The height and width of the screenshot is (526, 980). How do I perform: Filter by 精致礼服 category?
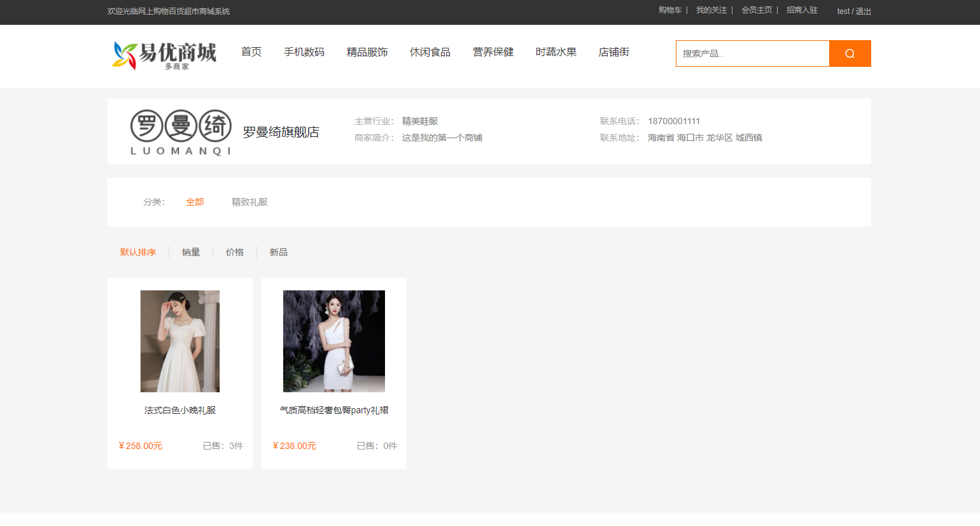(249, 202)
